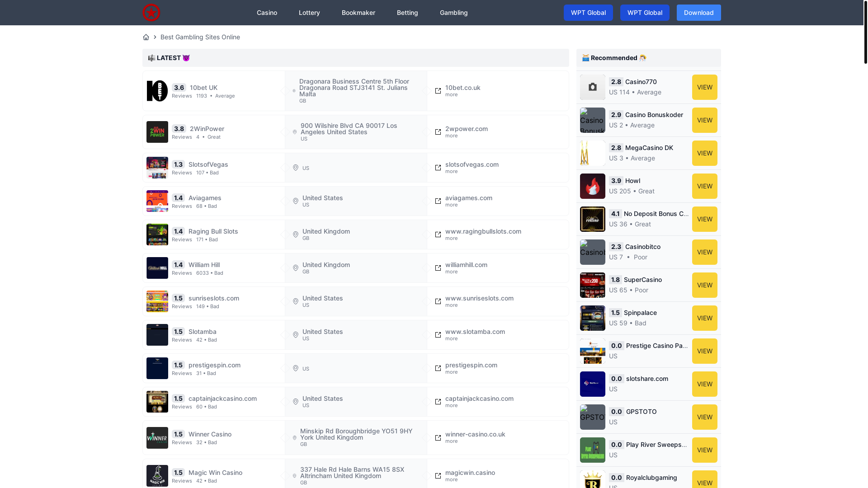Open the Gambling menu item
Image resolution: width=868 pixels, height=488 pixels.
tap(454, 13)
